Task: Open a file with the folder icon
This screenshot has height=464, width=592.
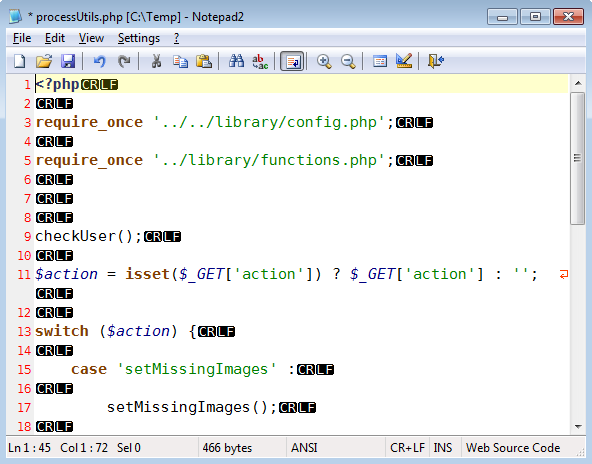Action: tap(44, 61)
